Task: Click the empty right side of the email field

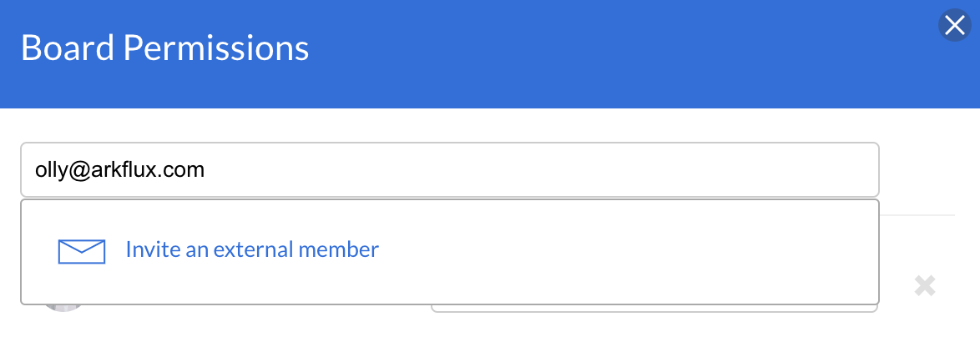Action: tap(668, 170)
